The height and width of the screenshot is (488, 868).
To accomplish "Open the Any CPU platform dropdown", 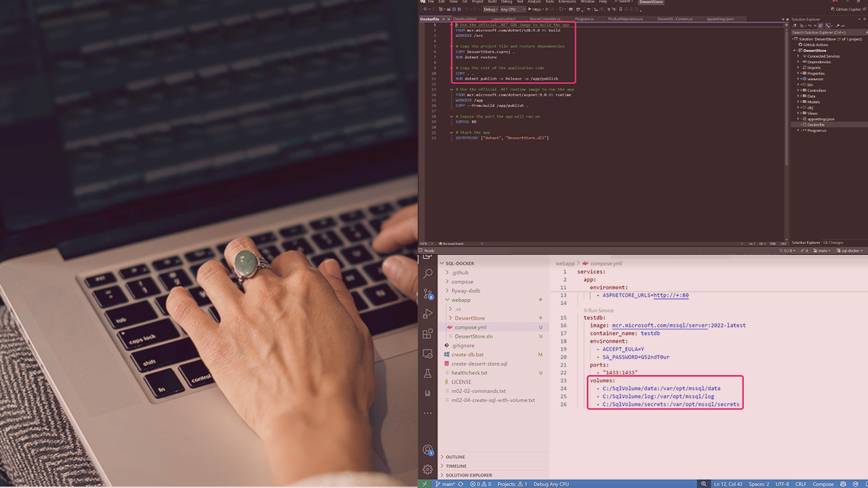I will [510, 9].
